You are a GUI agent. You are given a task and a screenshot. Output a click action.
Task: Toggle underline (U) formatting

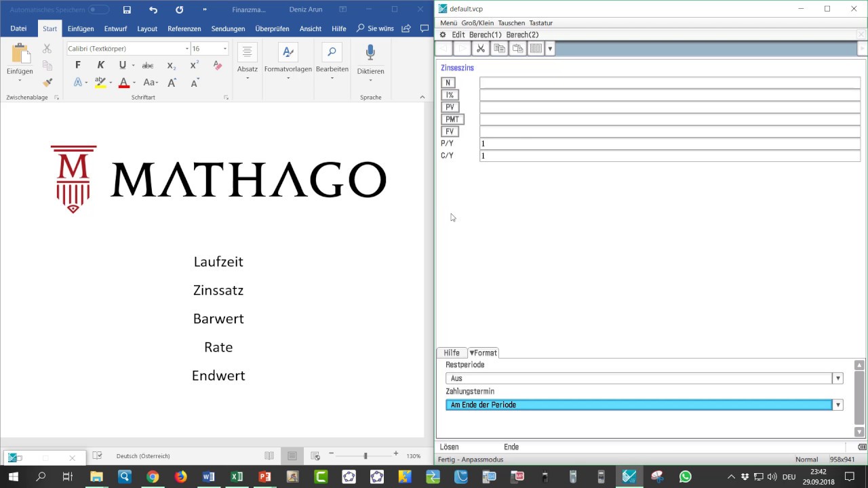(122, 65)
